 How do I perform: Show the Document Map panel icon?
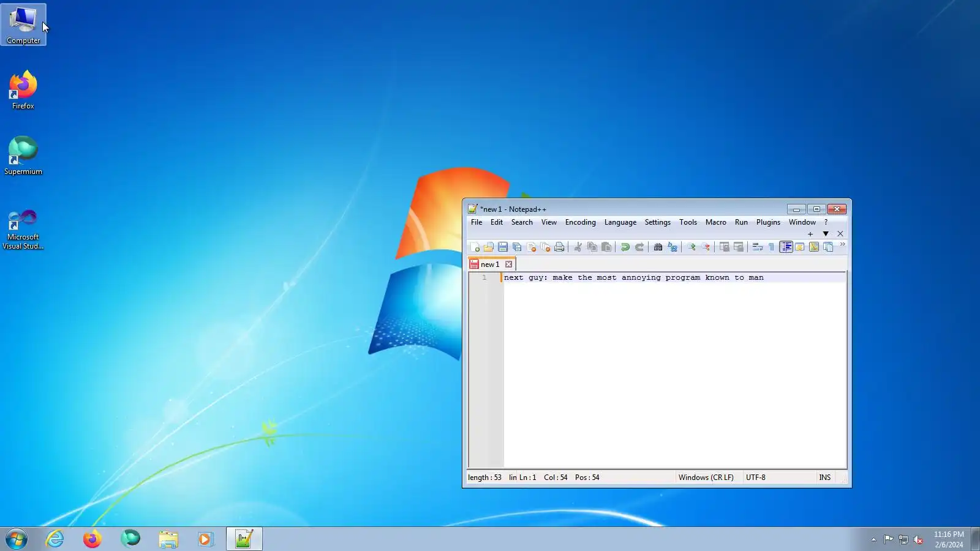(x=814, y=247)
